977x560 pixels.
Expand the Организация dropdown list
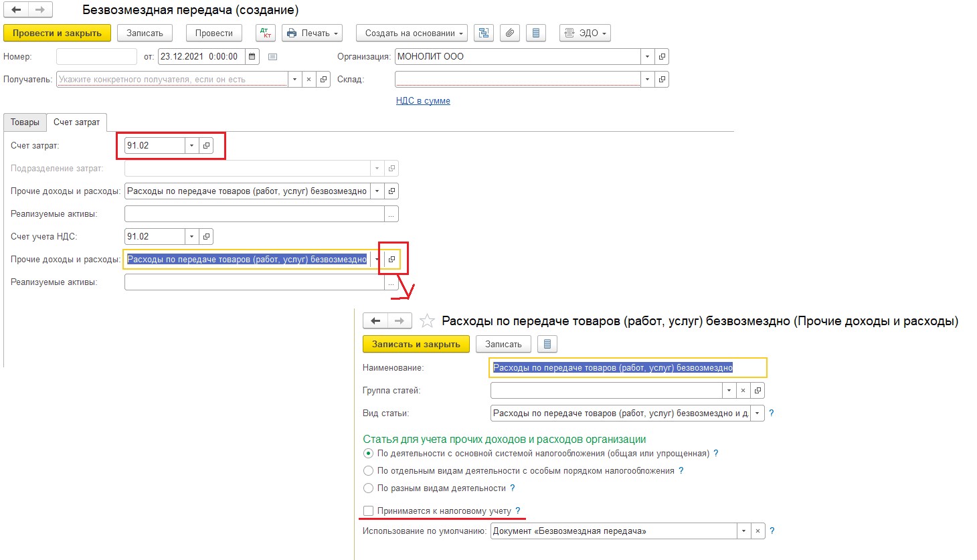(x=647, y=57)
